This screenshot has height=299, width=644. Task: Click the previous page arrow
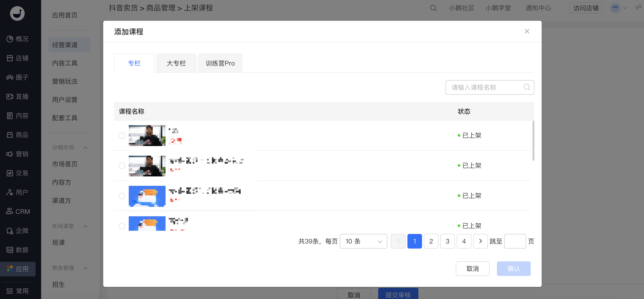click(398, 241)
